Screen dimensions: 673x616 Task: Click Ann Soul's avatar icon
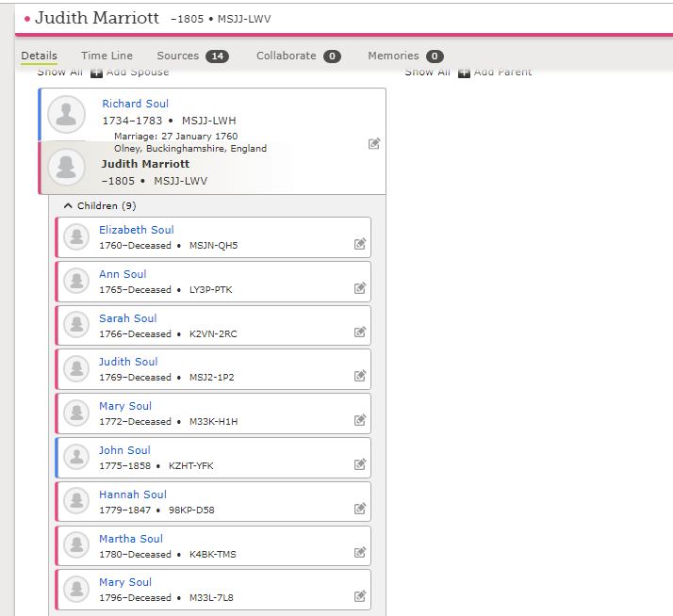click(x=76, y=281)
